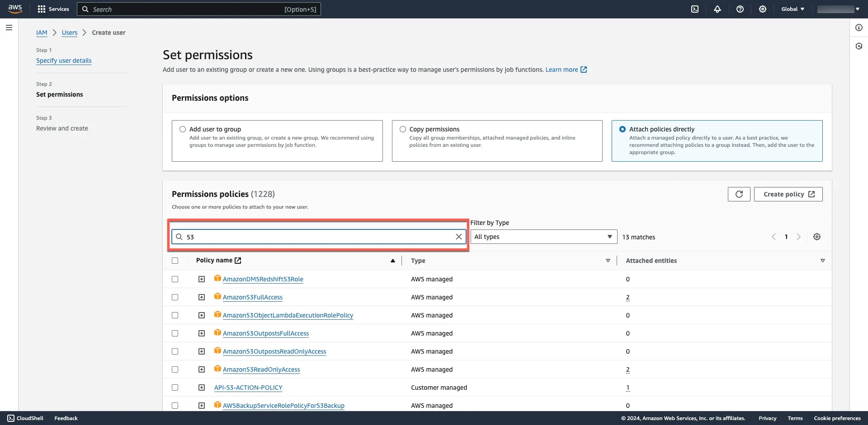Open the Services menu

click(x=53, y=9)
